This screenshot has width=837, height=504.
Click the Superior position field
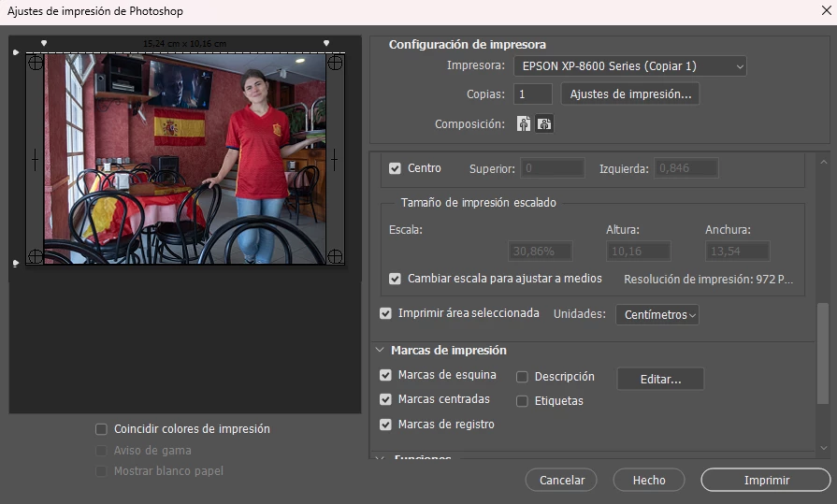[x=553, y=168]
